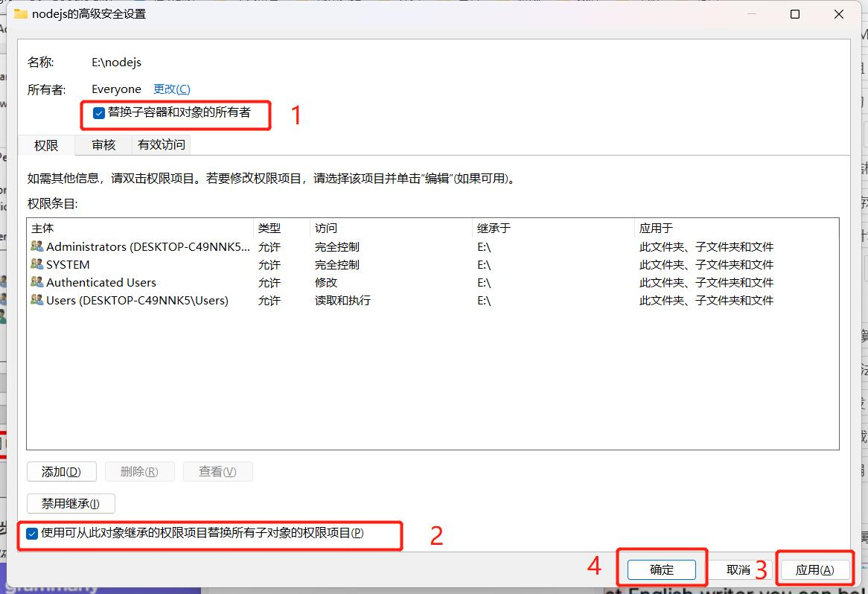Click the SYSTEM principal icon
Screen dimensions: 868x594
point(37,264)
